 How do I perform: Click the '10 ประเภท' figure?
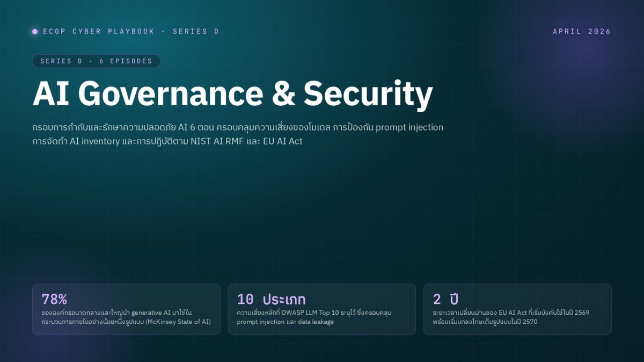pos(271,300)
